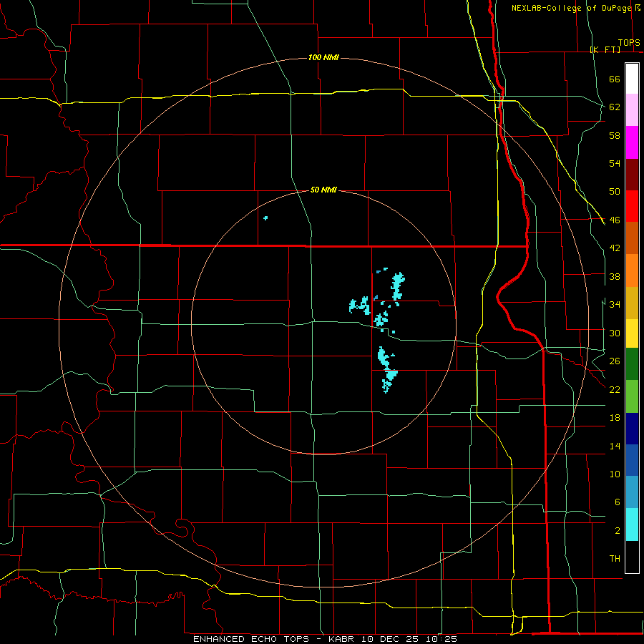Click the 'KABR' radar station identifier
Image resolution: width=644 pixels, height=644 pixels.
click(x=341, y=639)
